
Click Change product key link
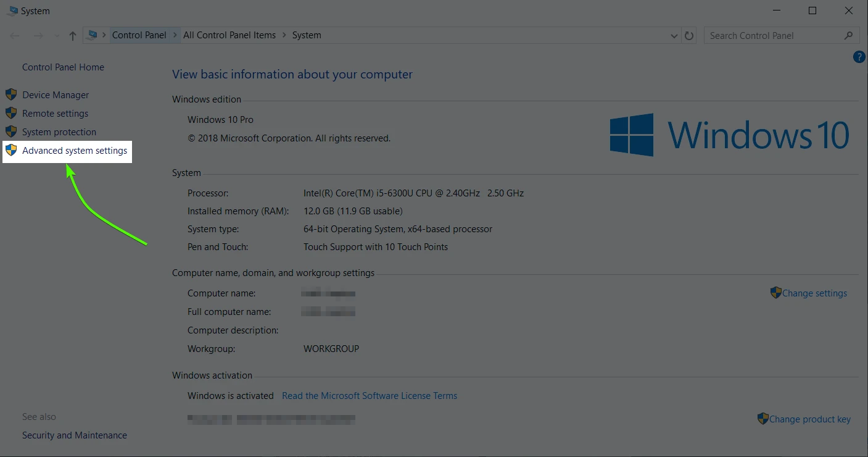click(x=809, y=419)
